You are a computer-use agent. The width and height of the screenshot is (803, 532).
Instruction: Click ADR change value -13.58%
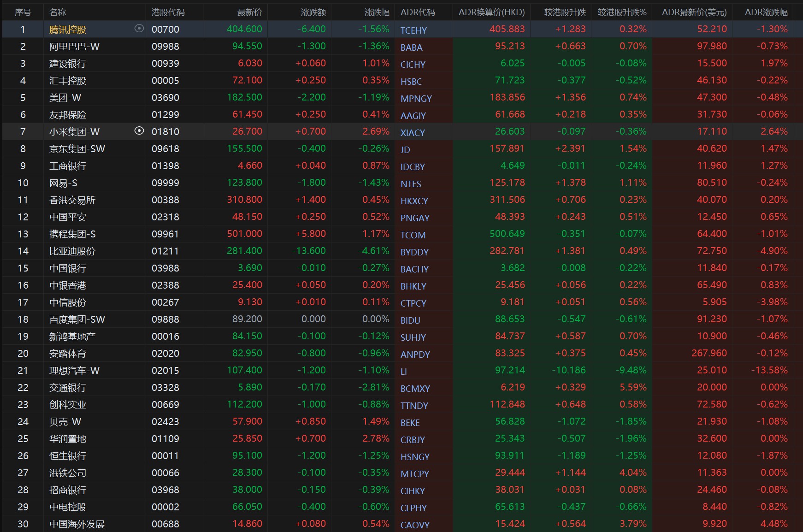click(x=769, y=370)
